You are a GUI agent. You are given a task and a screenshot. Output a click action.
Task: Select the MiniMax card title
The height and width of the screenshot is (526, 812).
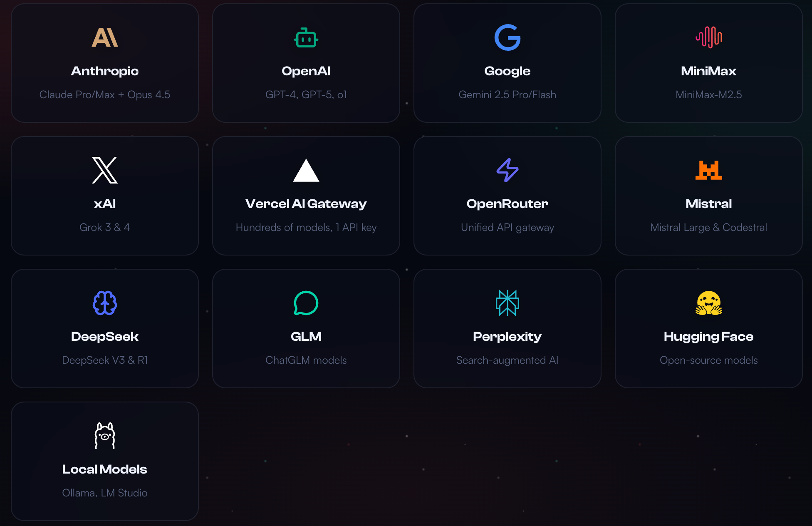click(x=709, y=71)
